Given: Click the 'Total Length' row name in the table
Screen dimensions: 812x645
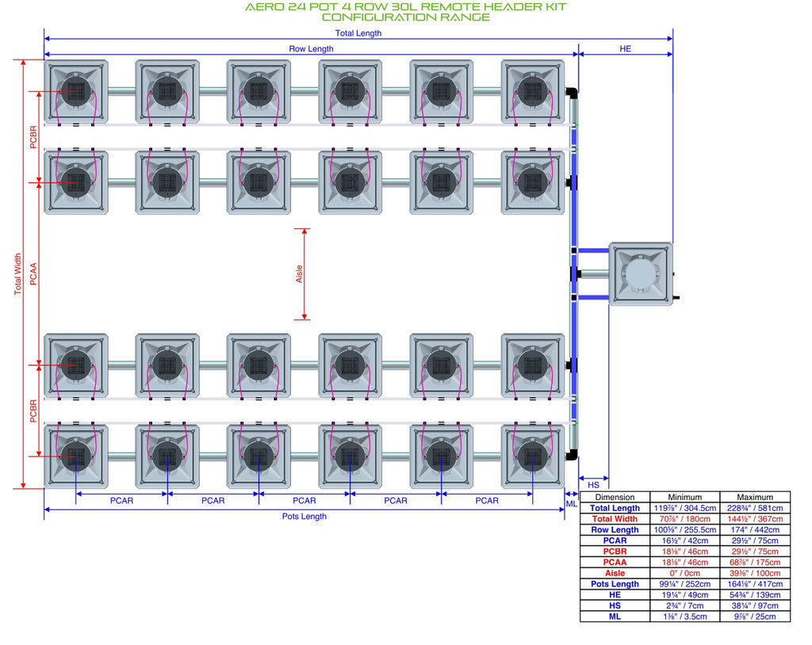Looking at the screenshot, I should click(615, 508).
